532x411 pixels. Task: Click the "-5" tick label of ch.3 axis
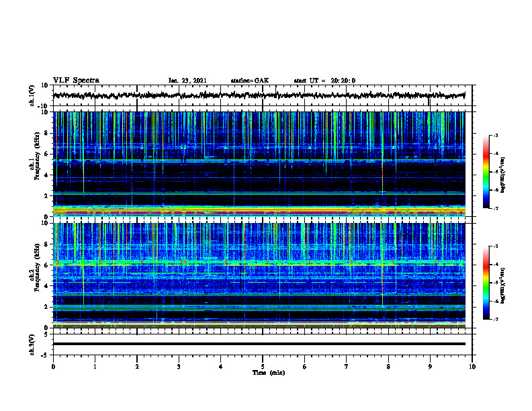pyautogui.click(x=45, y=355)
